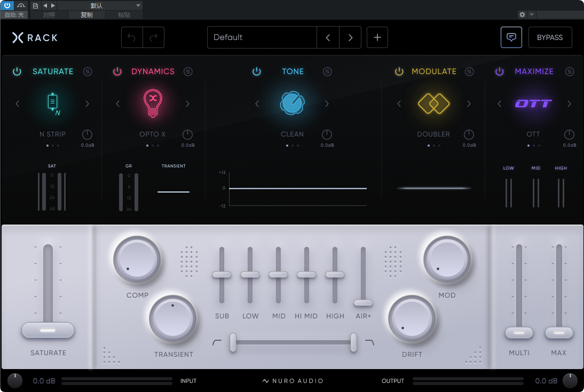Select previous TONE algorithm with left chevron
The height and width of the screenshot is (392, 584).
[257, 104]
